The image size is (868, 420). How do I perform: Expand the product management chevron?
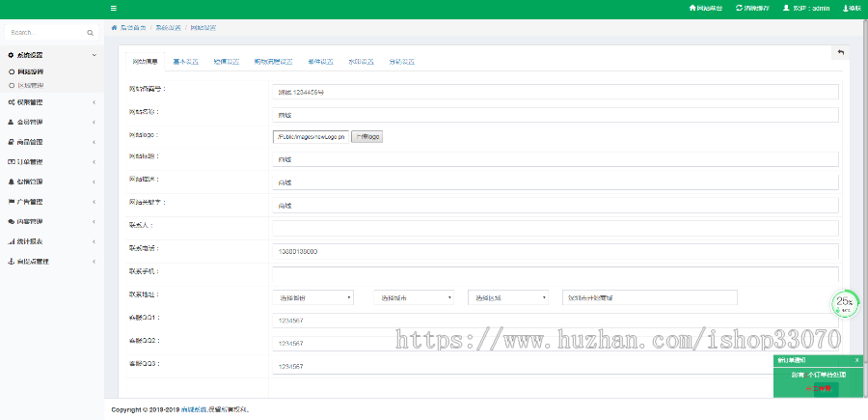click(95, 142)
